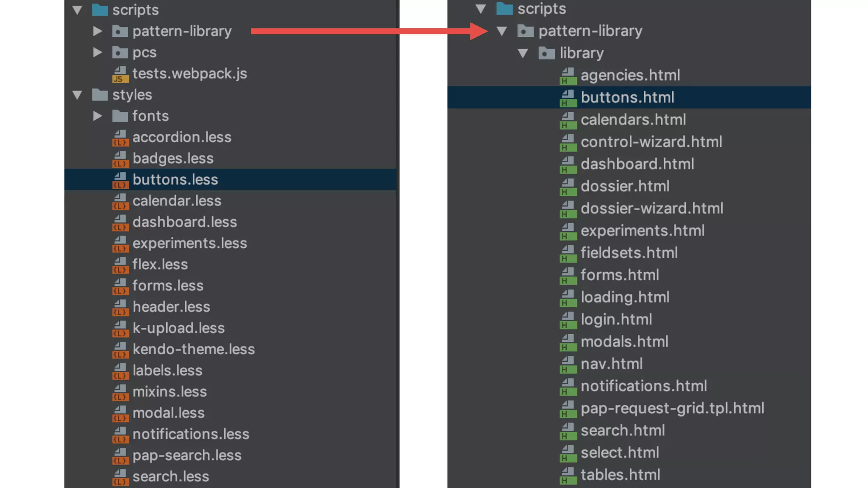Expand the fonts folder arrow
The image size is (868, 488).
[x=97, y=116]
